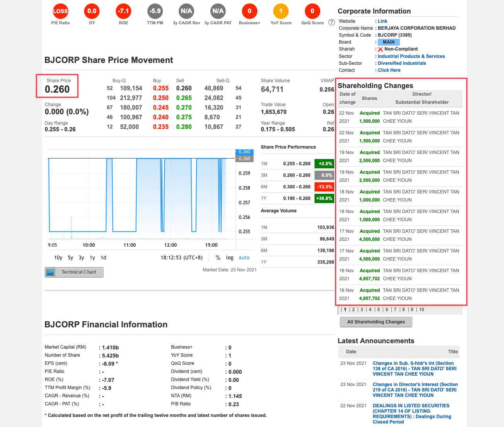Go to shareholding changes page 7
The height and width of the screenshot is (427, 504).
click(395, 310)
